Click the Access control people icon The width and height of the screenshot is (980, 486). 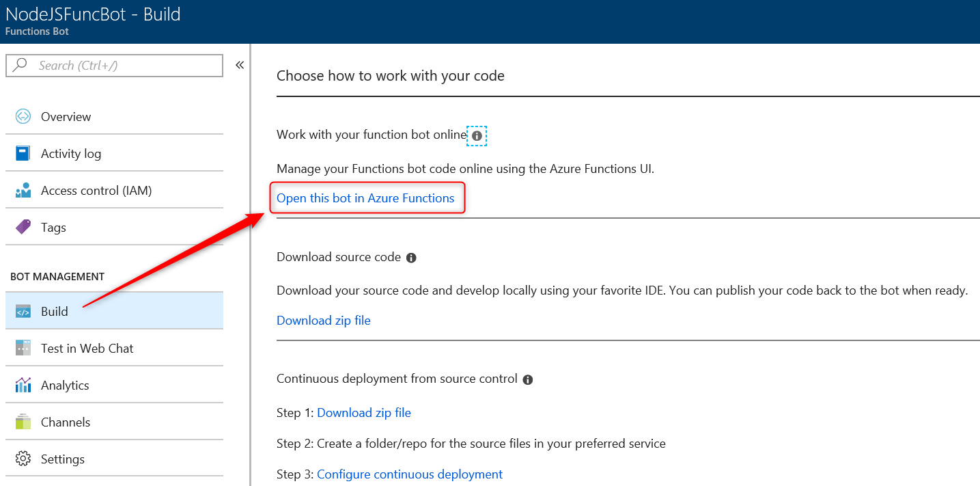(x=23, y=191)
